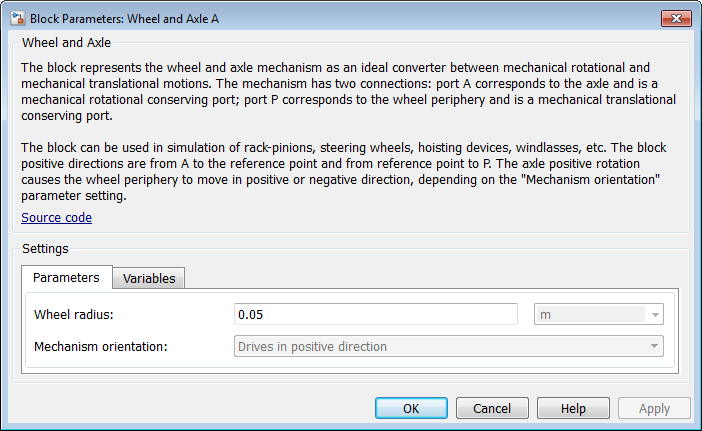Click the Mechanism orientation label

100,347
